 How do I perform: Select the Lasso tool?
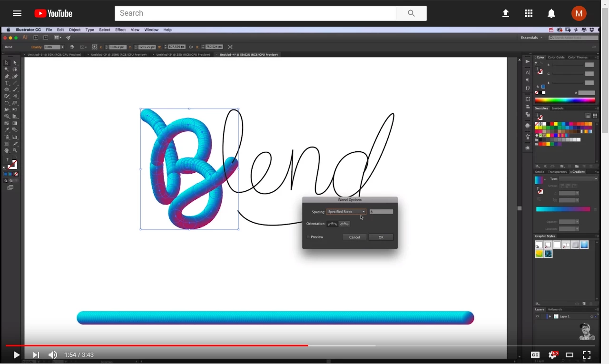[15, 69]
